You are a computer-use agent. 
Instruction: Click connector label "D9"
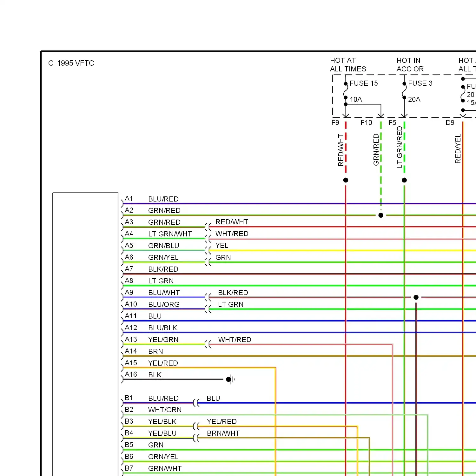point(450,122)
